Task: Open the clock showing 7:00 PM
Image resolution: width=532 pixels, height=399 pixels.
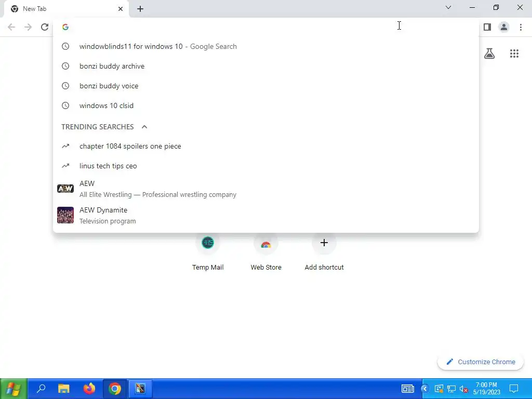Action: click(486, 389)
